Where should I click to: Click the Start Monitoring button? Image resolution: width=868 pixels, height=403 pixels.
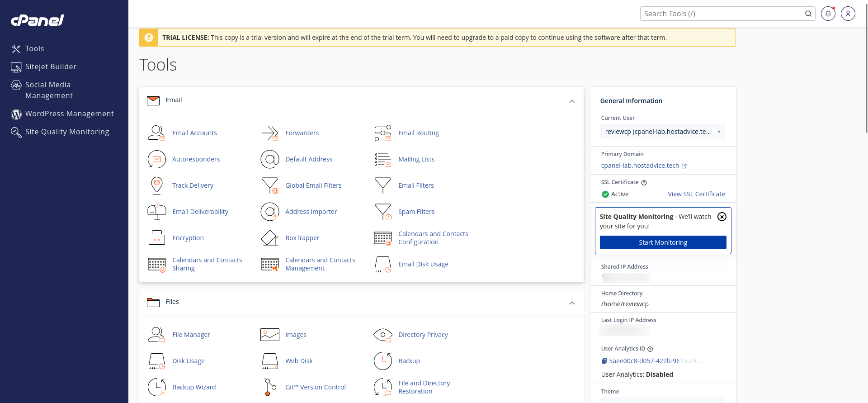(663, 242)
